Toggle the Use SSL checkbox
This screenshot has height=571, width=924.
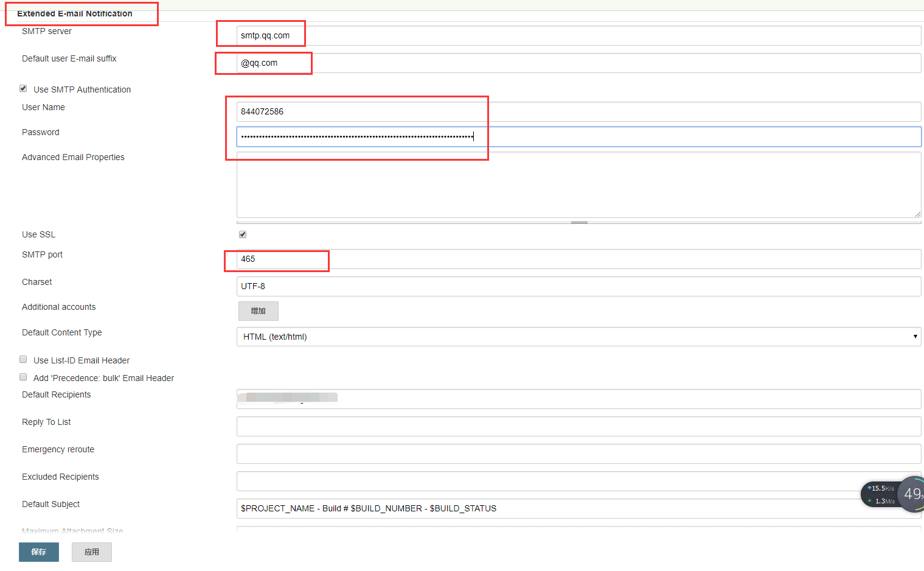click(243, 234)
